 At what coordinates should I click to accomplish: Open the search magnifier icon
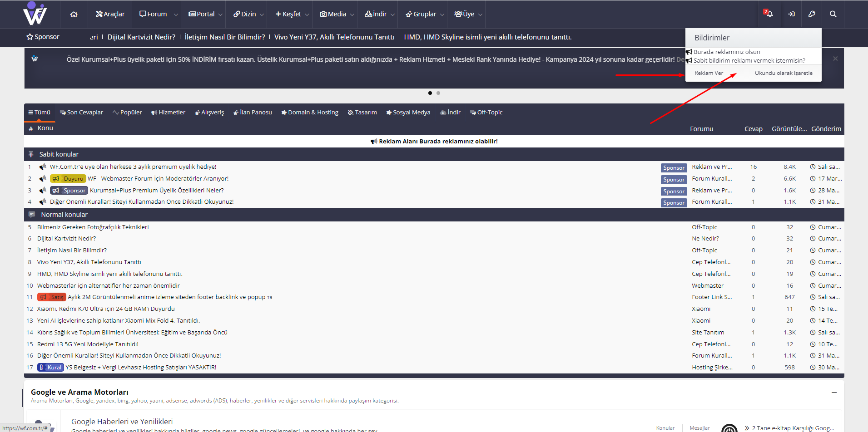[x=833, y=14]
